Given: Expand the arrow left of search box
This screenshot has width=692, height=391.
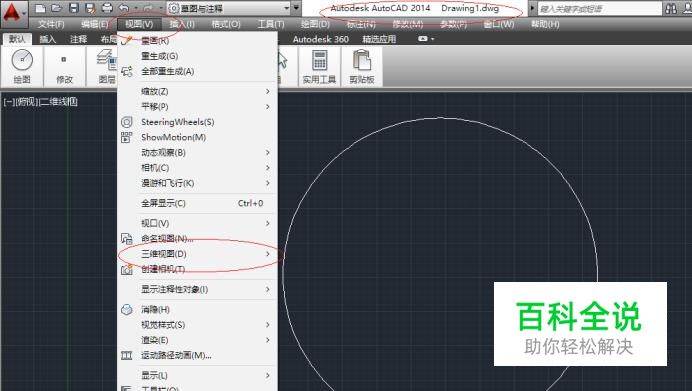Looking at the screenshot, I should click(x=532, y=8).
